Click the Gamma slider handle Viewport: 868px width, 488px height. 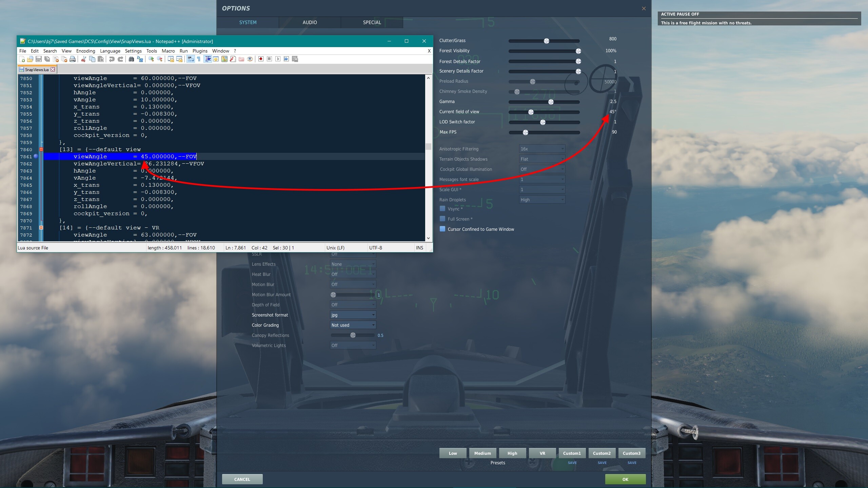(551, 102)
